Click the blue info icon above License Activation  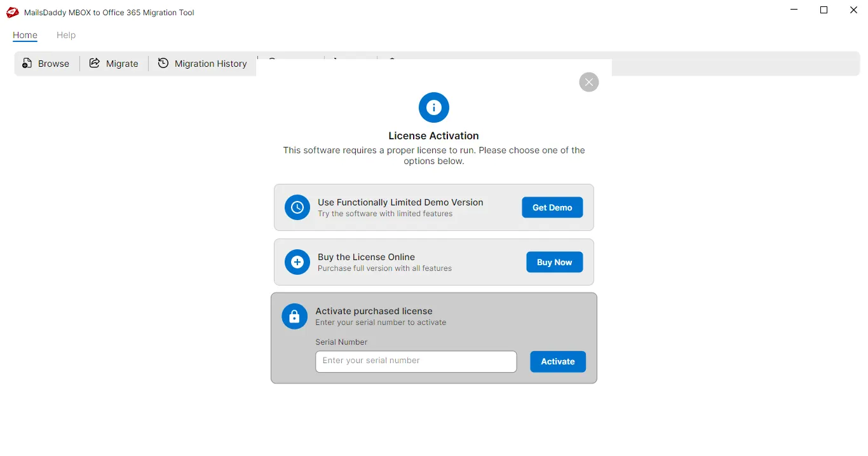pos(433,107)
